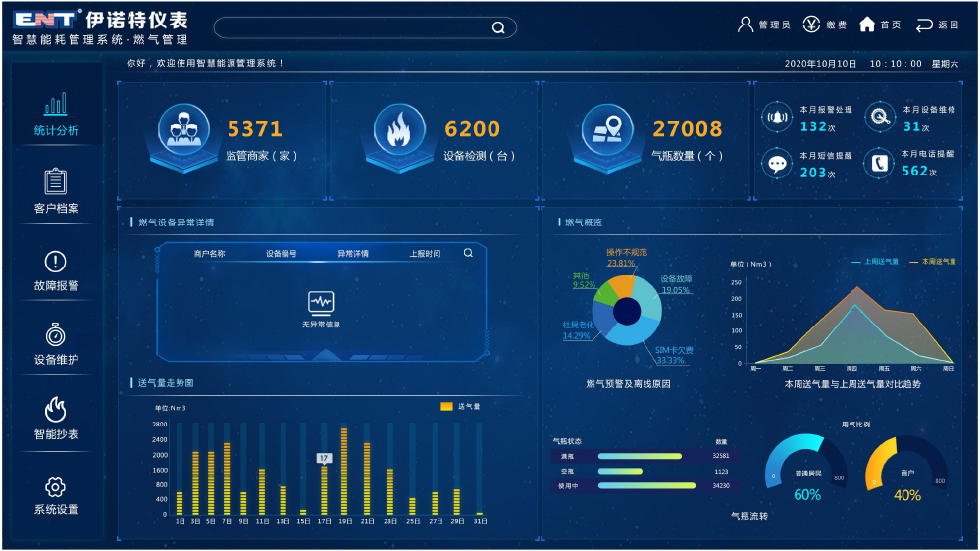Select 智能抄表 smart meter reading flame icon
The width and height of the screenshot is (980, 551).
pos(56,410)
